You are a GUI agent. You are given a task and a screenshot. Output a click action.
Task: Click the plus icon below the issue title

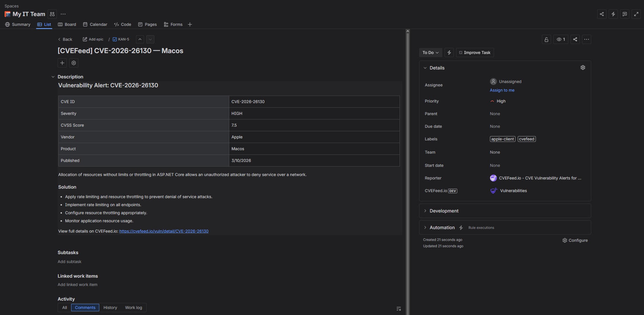[x=62, y=63]
